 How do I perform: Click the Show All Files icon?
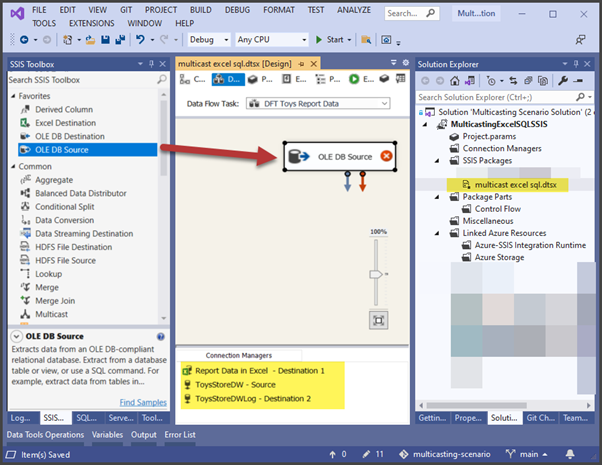543,81
